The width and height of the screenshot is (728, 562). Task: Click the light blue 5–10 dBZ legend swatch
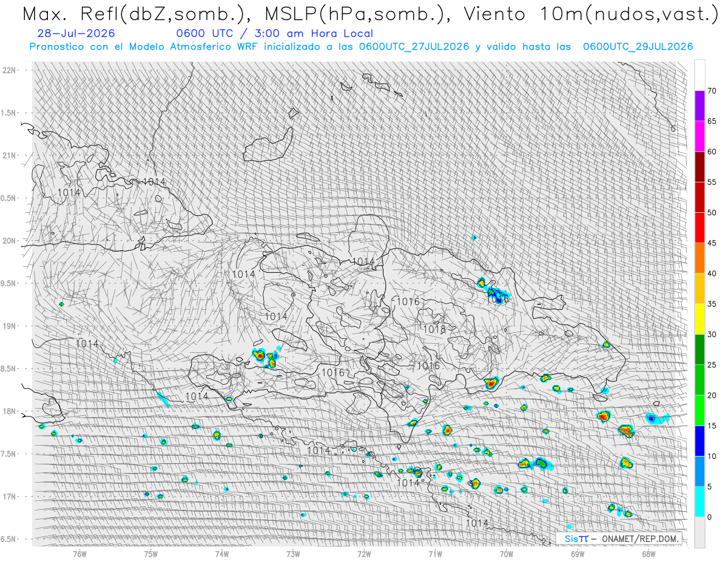click(x=699, y=472)
